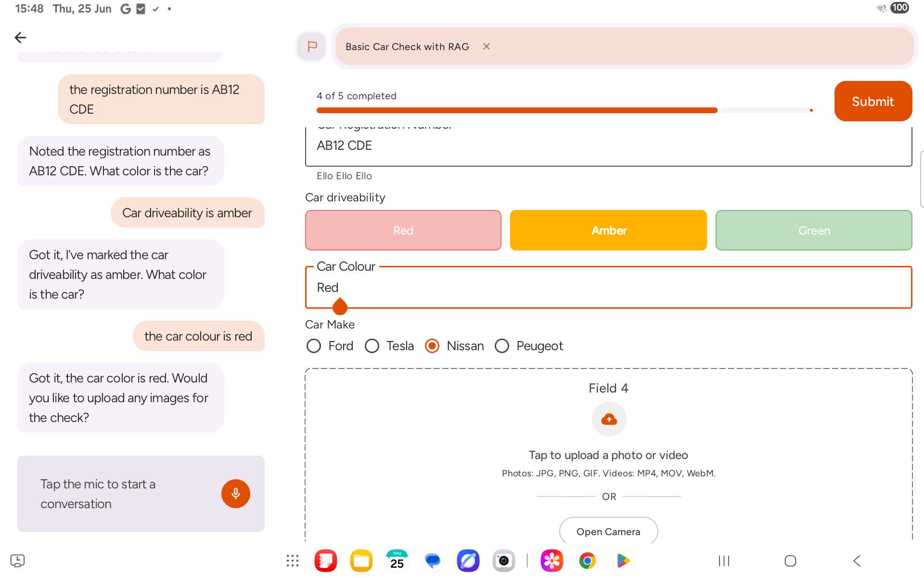Open the Samsung Internet browser icon
This screenshot has height=578, width=924.
[468, 561]
